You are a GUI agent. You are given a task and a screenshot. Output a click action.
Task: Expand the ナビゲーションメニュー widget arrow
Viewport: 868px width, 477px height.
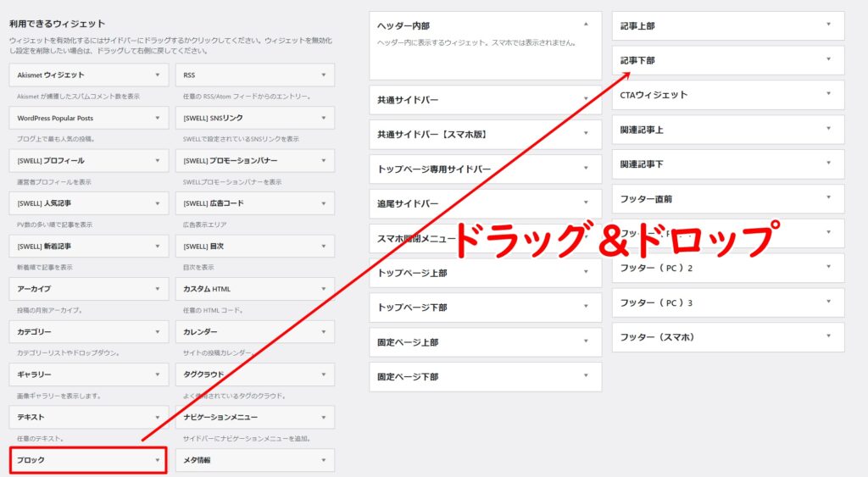pos(323,417)
